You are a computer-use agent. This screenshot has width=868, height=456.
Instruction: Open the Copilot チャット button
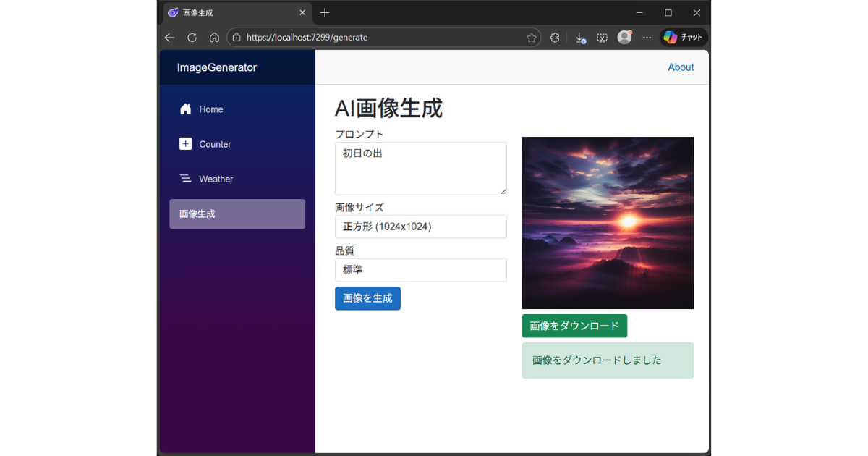click(x=684, y=38)
